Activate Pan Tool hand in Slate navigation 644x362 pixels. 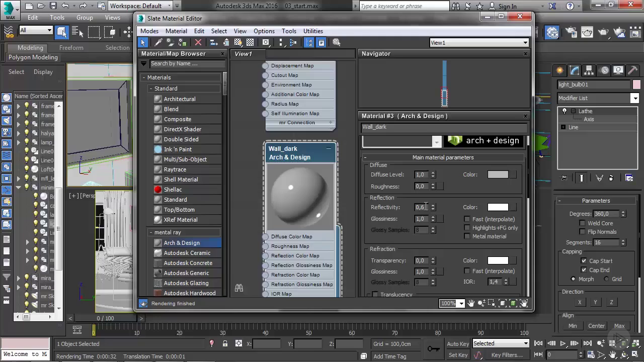pyautogui.click(x=471, y=303)
